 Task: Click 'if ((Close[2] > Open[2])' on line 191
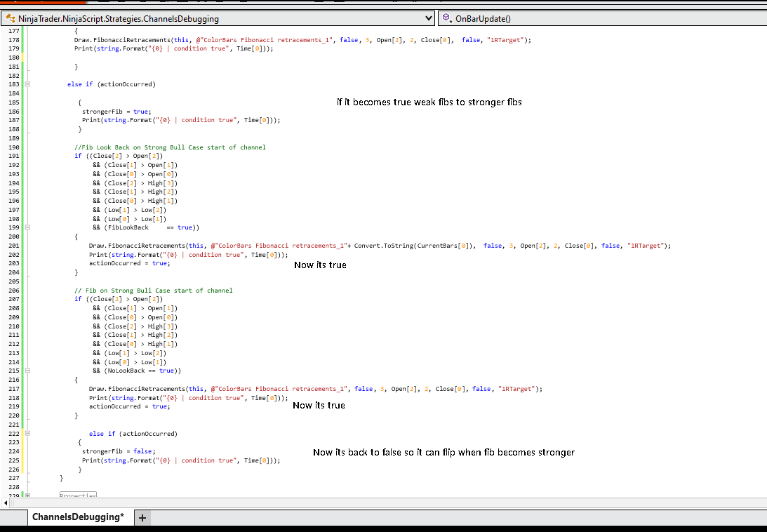[x=119, y=156]
